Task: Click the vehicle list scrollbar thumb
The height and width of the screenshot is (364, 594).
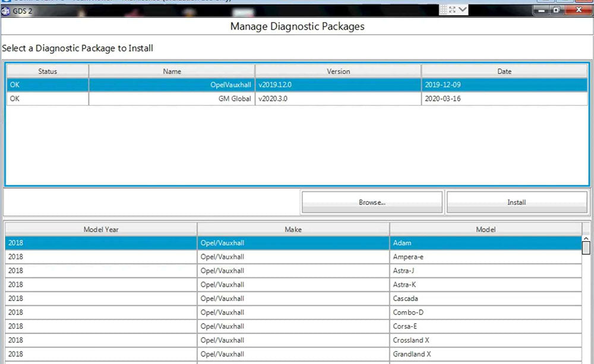Action: coord(586,248)
